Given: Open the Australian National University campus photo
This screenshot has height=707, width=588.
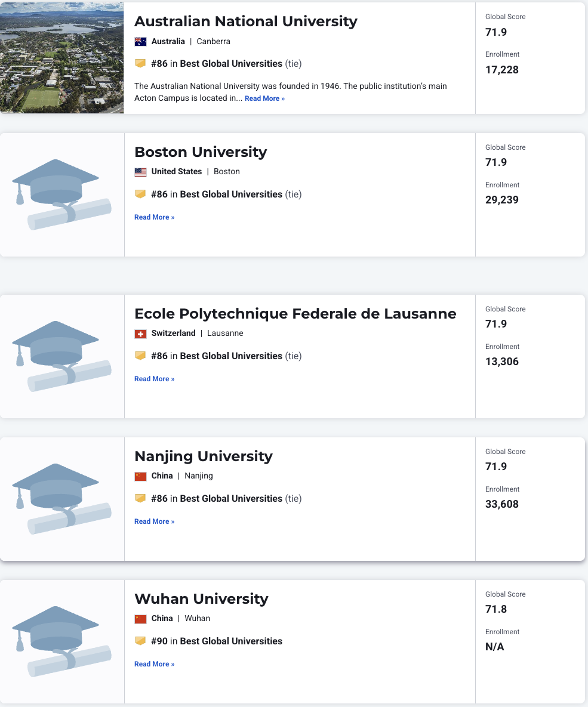Looking at the screenshot, I should click(x=62, y=57).
